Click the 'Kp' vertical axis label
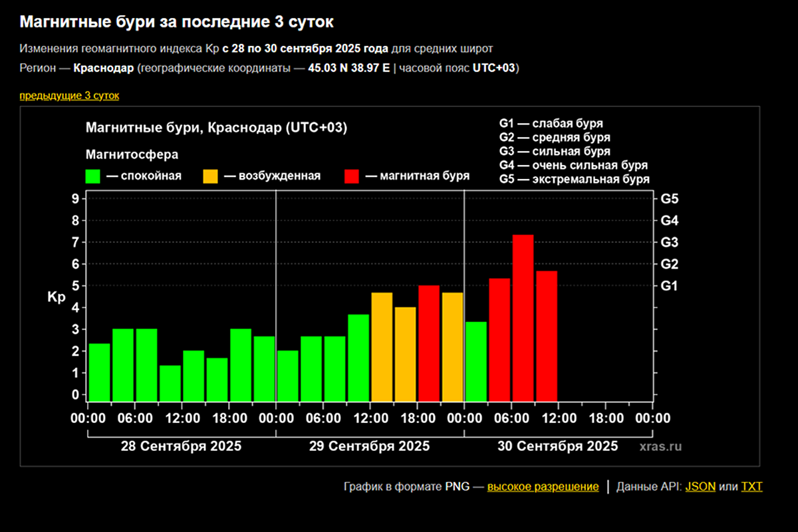The width and height of the screenshot is (798, 532). tap(56, 297)
